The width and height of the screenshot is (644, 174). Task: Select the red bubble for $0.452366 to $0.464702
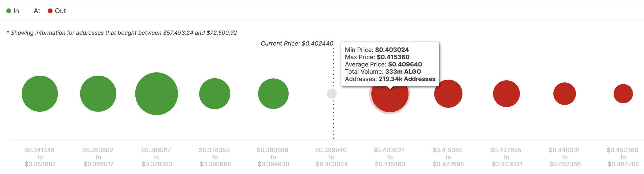tap(623, 94)
